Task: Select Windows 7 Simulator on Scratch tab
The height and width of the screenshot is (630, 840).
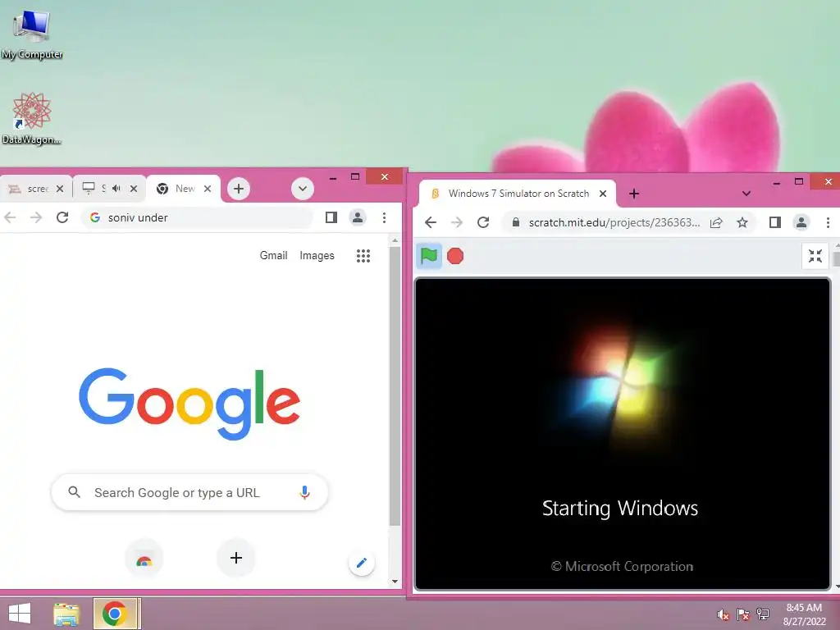Action: pos(518,194)
